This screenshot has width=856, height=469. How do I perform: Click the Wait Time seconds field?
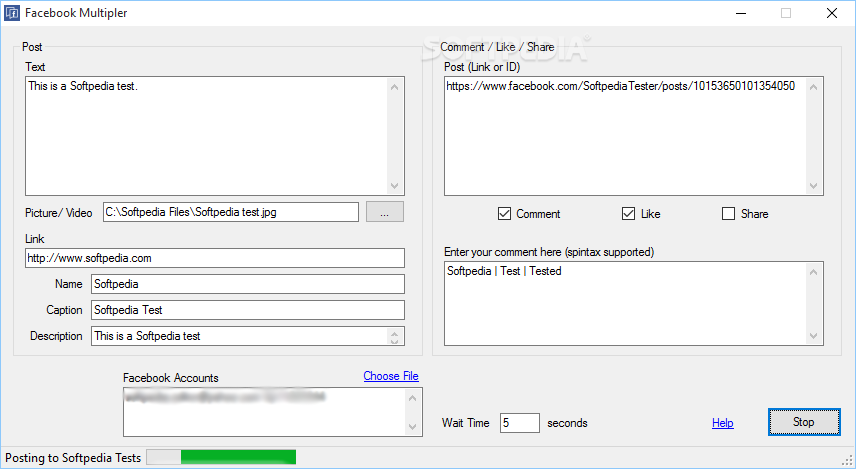[519, 423]
